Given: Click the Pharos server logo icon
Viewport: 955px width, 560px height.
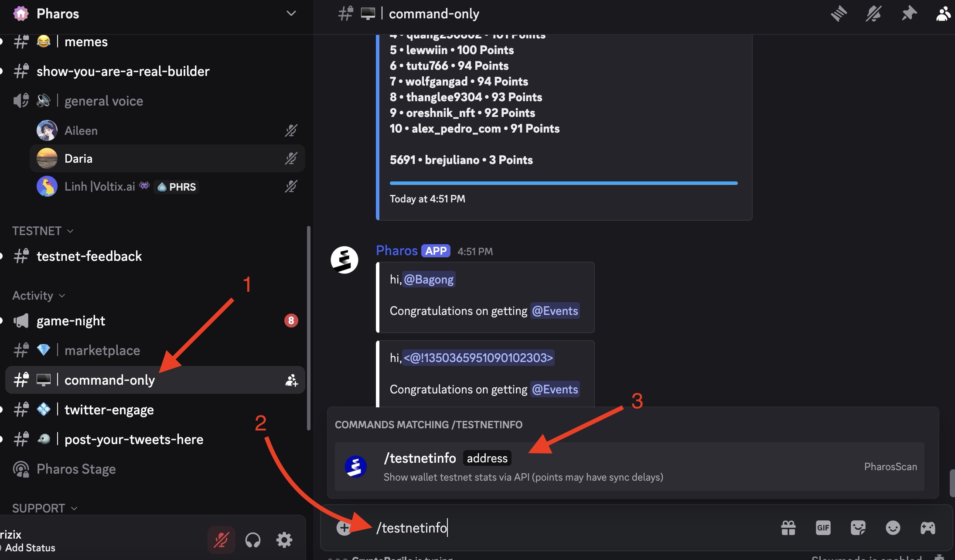Looking at the screenshot, I should click(20, 14).
